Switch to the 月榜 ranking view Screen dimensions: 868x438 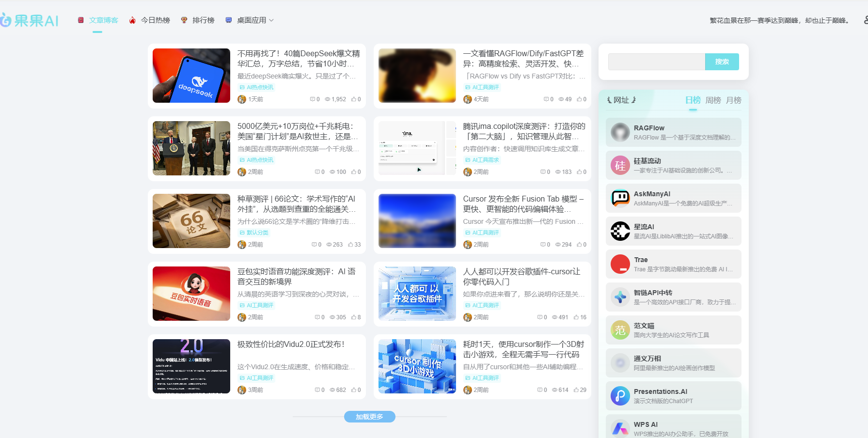733,100
